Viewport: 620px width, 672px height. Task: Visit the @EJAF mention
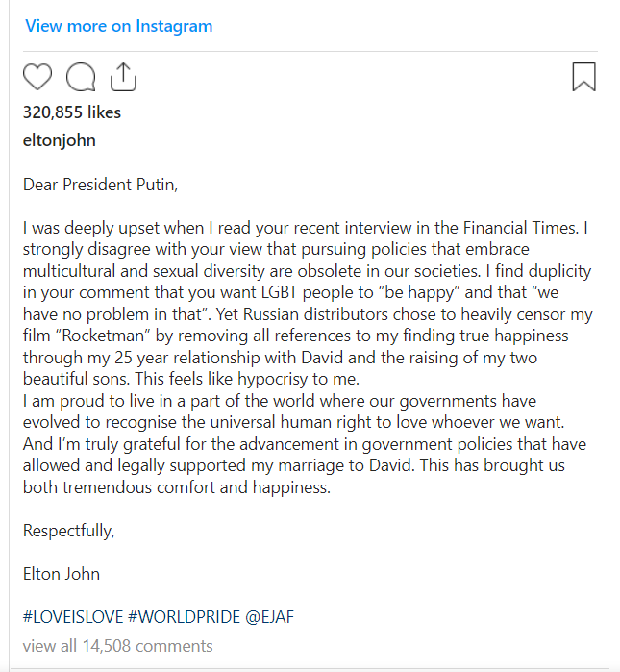point(269,617)
